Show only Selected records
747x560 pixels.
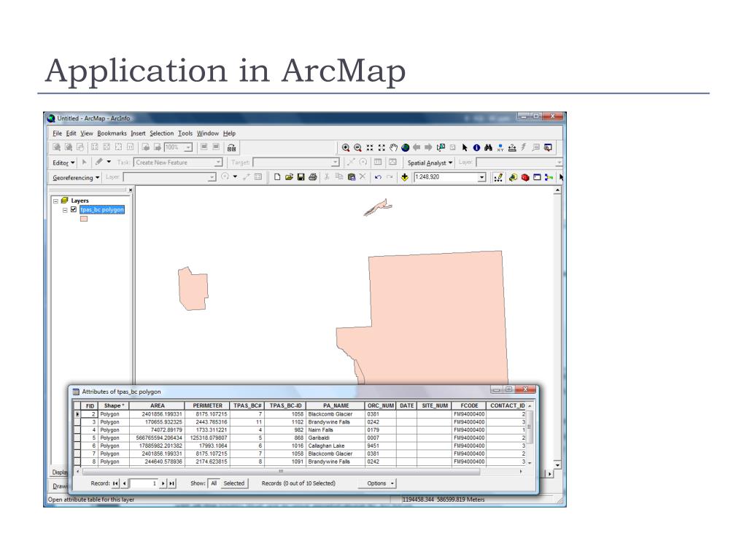coord(234,483)
